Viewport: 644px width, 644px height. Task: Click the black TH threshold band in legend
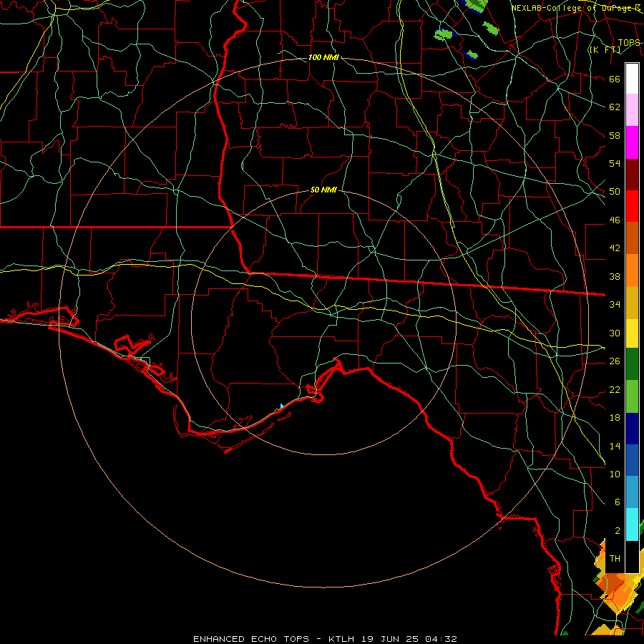pos(632,557)
